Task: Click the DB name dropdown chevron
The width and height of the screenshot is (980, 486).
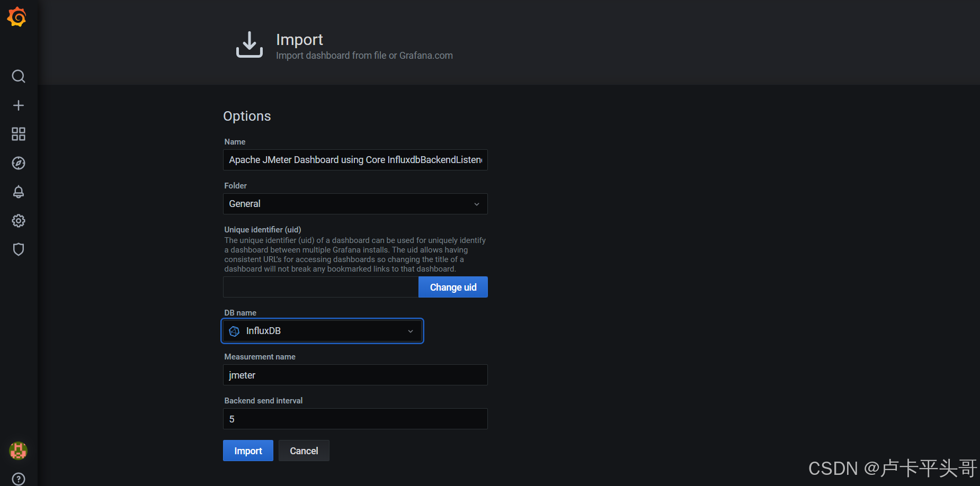Action: click(411, 331)
